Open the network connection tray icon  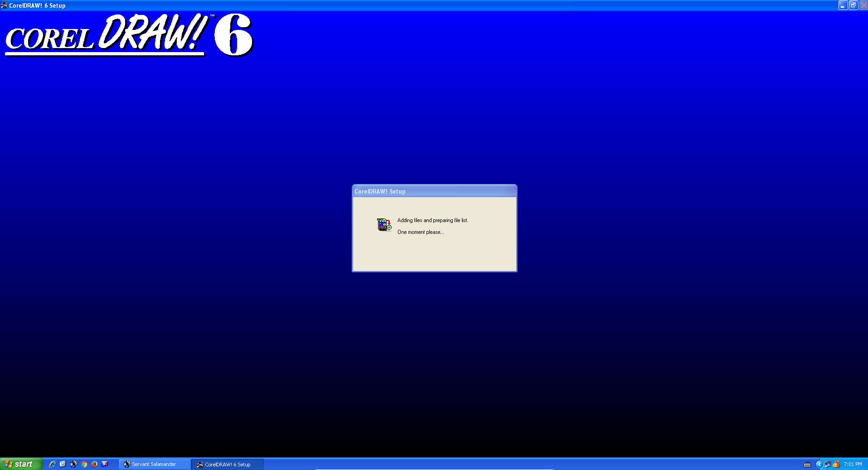tap(827, 464)
